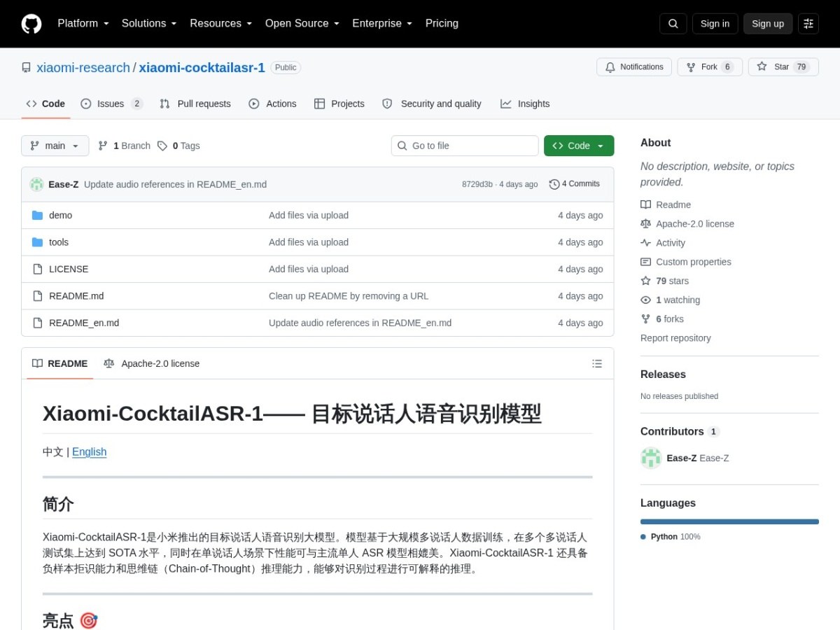The height and width of the screenshot is (630, 840).
Task: Expand the Resources menu
Action: (x=220, y=23)
